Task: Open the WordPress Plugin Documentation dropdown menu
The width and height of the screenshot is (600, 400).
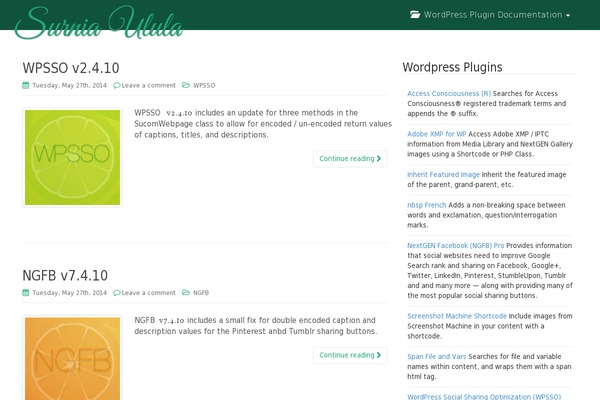Action: click(490, 15)
